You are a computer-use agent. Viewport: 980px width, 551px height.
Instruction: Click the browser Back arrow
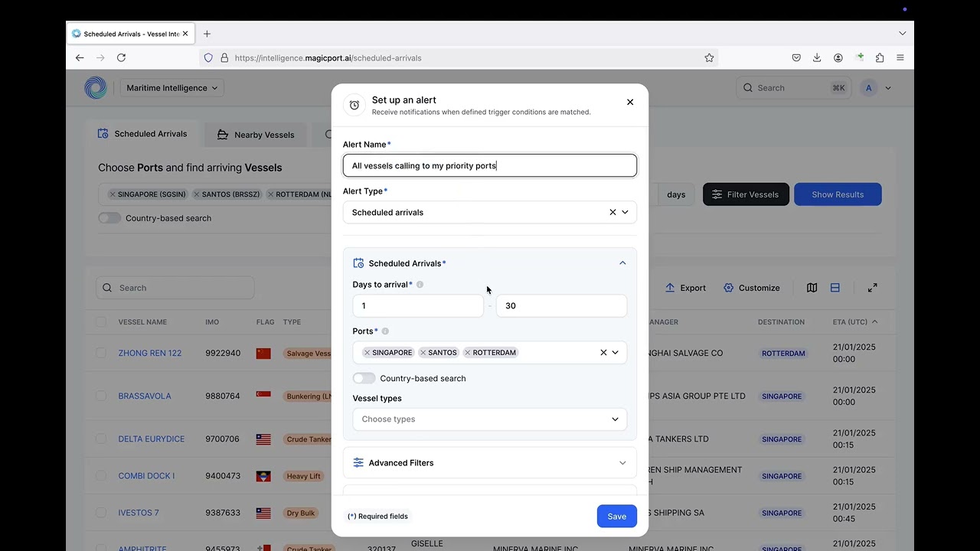80,57
